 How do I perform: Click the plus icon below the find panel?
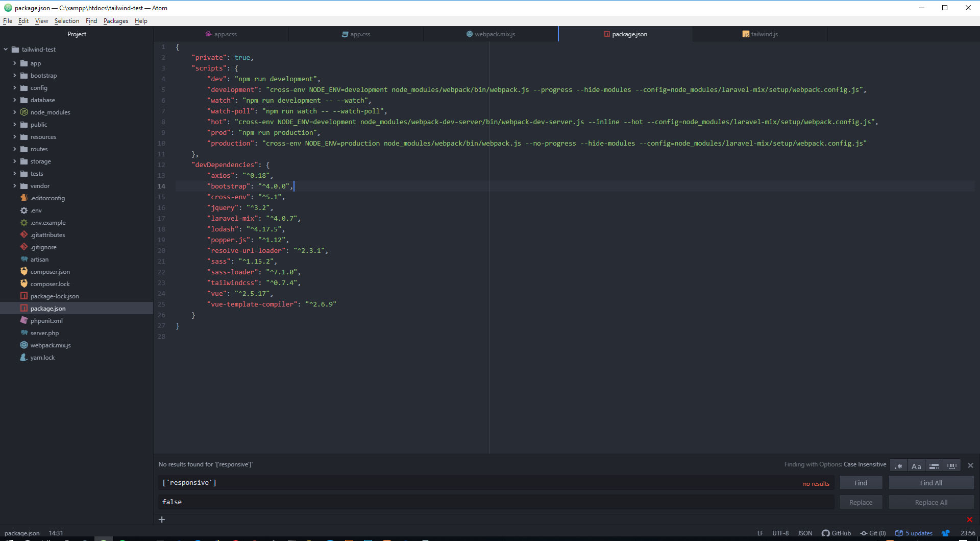pos(162,519)
